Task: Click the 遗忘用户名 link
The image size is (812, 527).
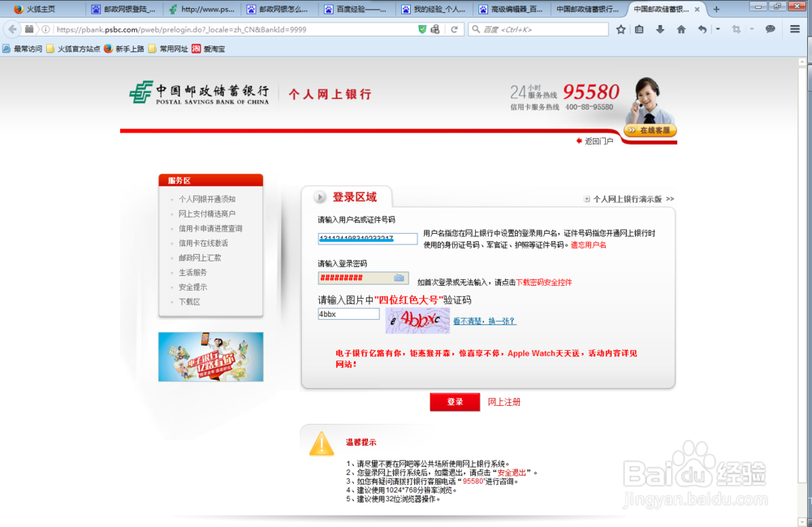Action: click(588, 245)
